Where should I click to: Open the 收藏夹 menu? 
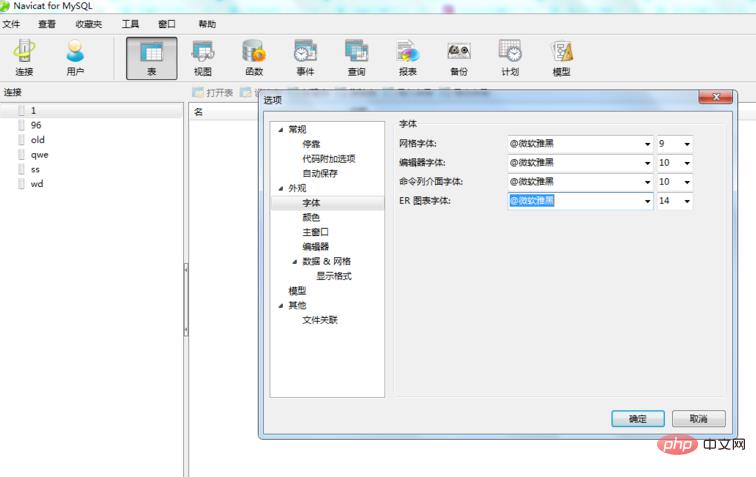click(88, 23)
